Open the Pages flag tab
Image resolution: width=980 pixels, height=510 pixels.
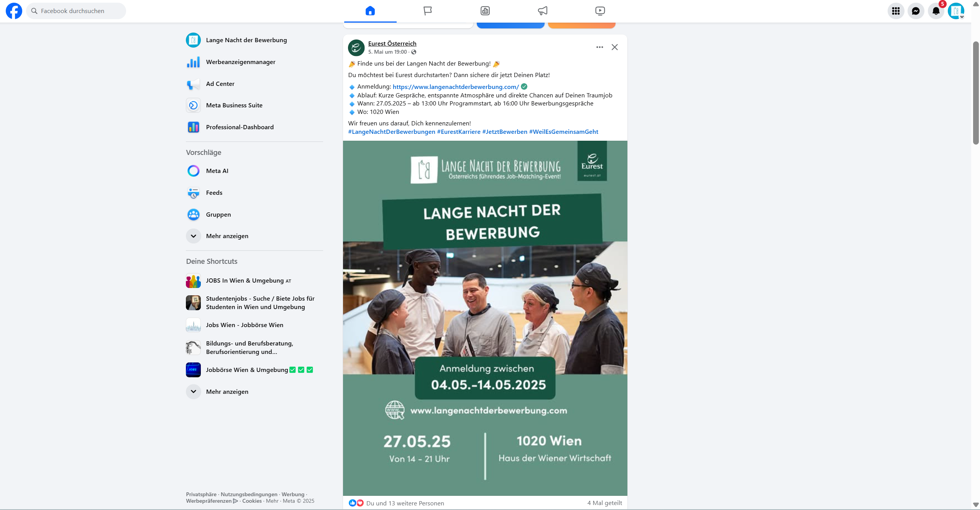click(428, 11)
